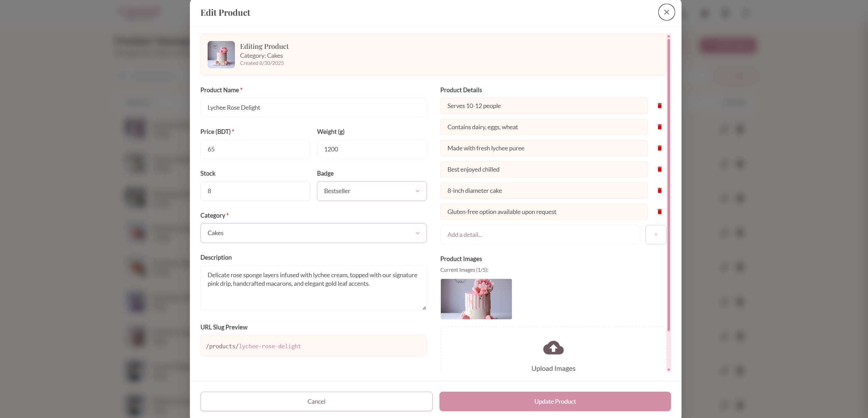Click the plus icon to add a detail
The image size is (868, 418).
click(x=656, y=234)
